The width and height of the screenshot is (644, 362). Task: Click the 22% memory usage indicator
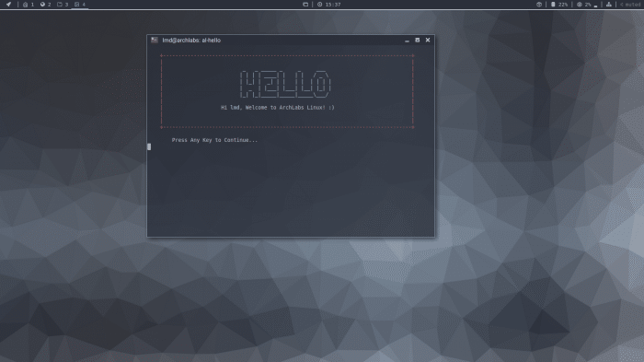coord(559,4)
